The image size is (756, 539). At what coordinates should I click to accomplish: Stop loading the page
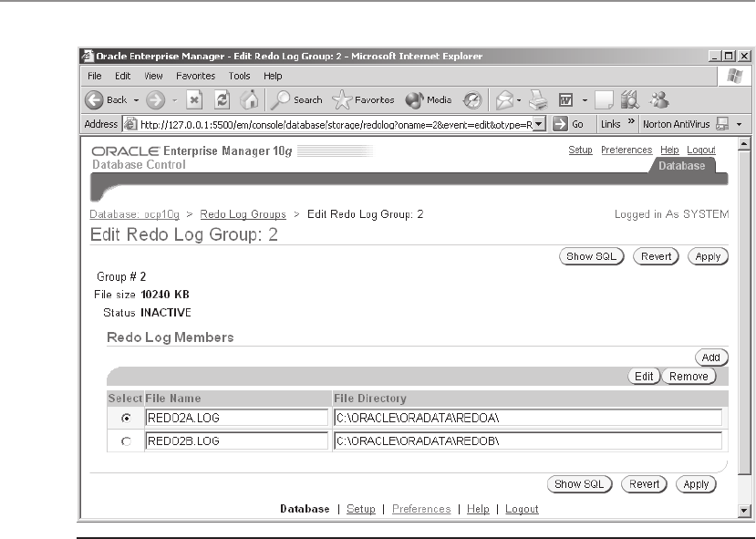[194, 100]
